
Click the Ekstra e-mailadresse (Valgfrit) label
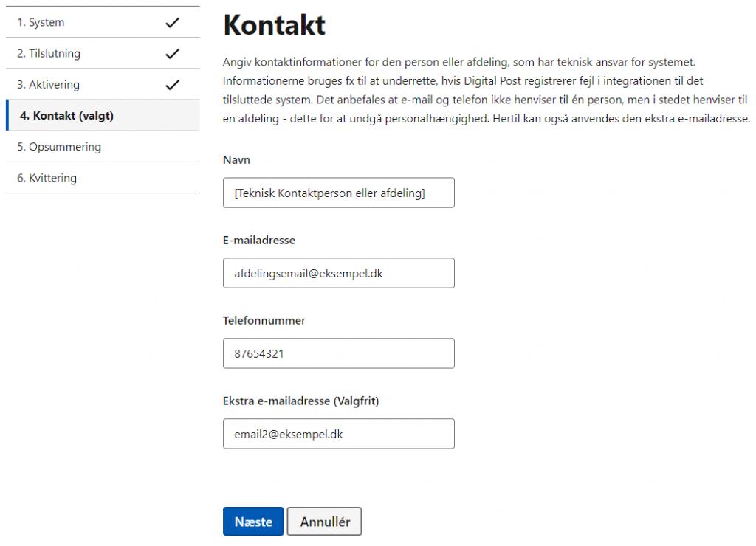(301, 401)
